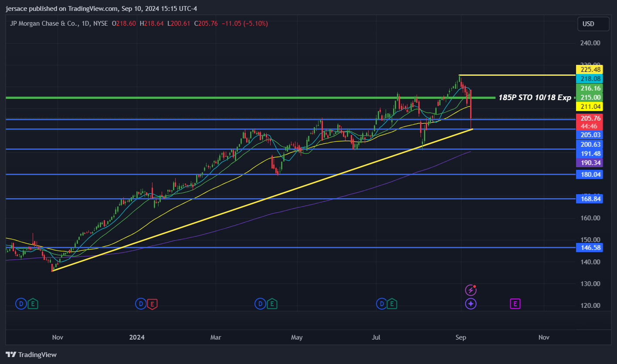The width and height of the screenshot is (617, 364).
Task: Click the open value O218.60
Action: tap(124, 24)
